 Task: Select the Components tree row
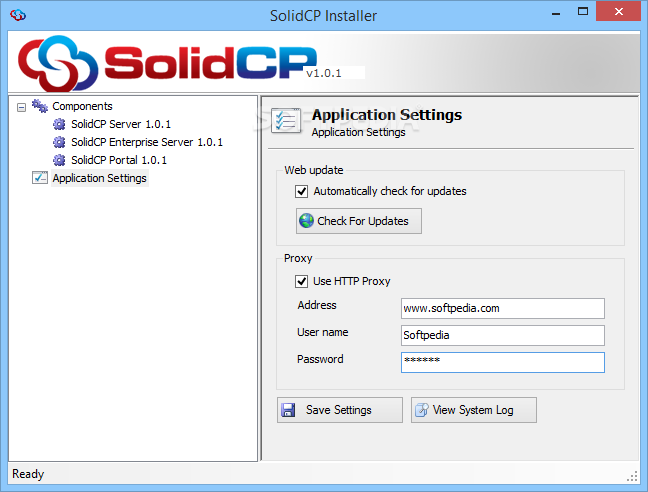point(82,107)
